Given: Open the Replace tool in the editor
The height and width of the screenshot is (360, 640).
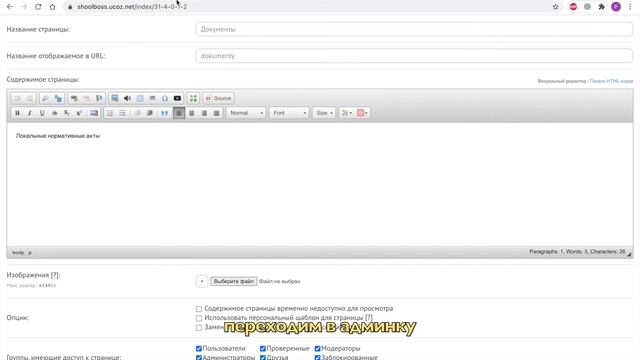Looking at the screenshot, I should 58,98.
